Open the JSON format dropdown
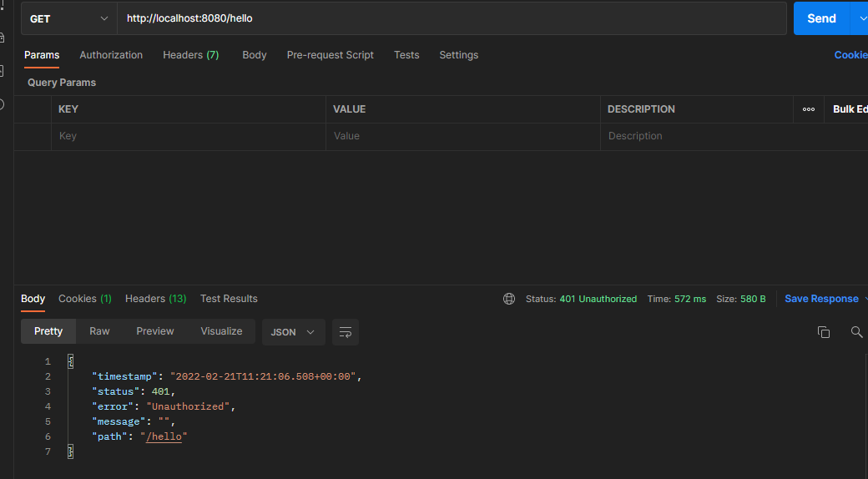The width and height of the screenshot is (868, 479). (294, 332)
